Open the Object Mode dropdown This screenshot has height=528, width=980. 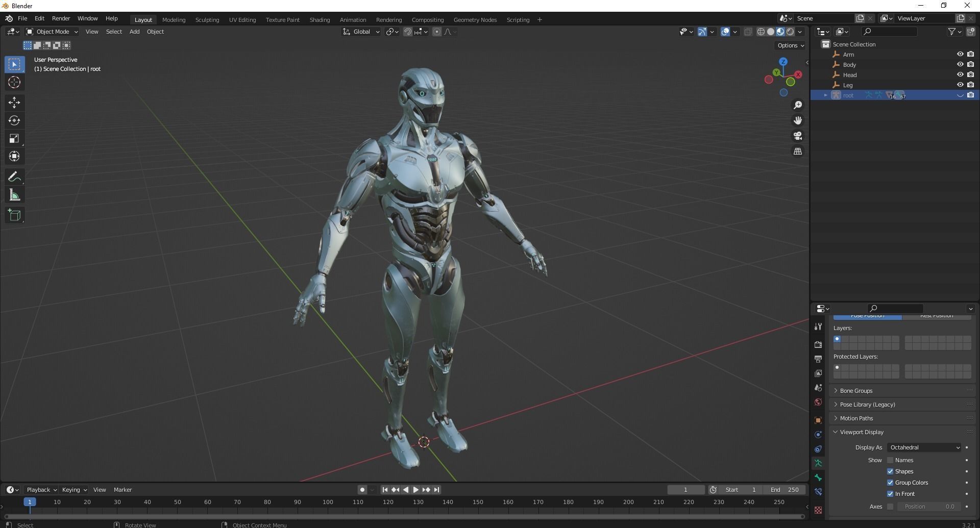click(52, 32)
